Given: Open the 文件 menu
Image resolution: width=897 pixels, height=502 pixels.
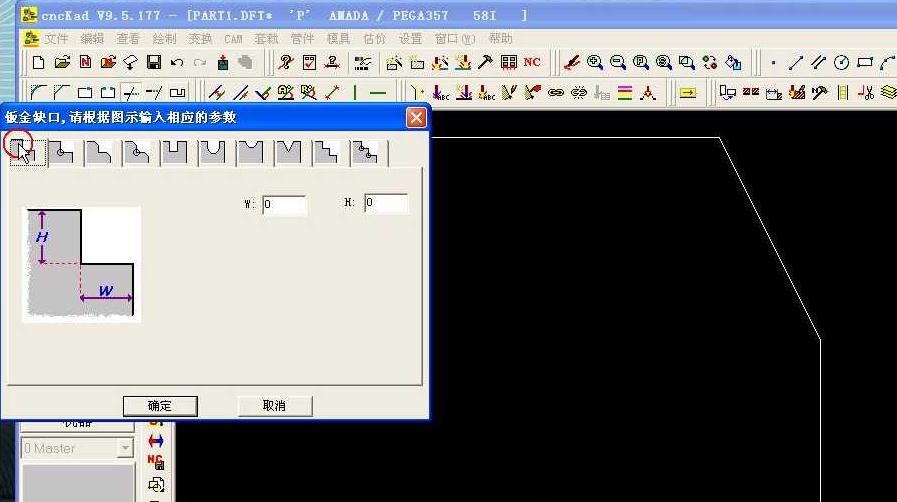Looking at the screenshot, I should pyautogui.click(x=56, y=38).
